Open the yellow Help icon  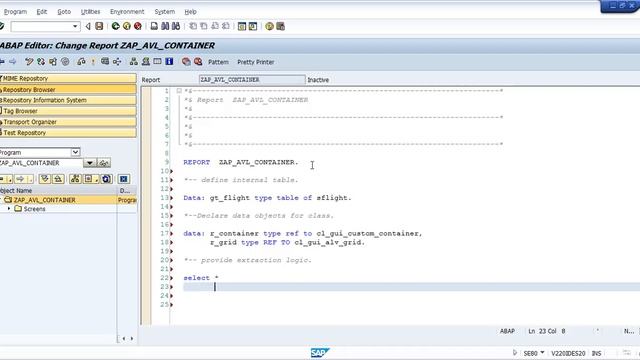tap(269, 26)
